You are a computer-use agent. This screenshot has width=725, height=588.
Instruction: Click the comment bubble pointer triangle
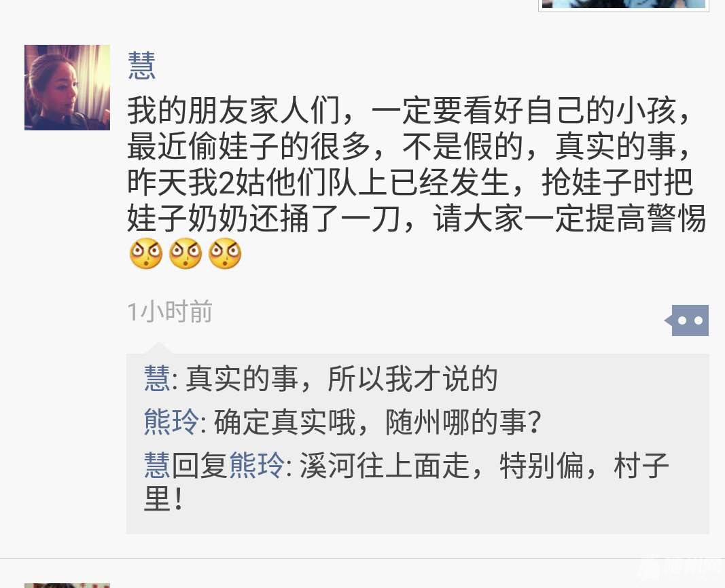pos(158,348)
